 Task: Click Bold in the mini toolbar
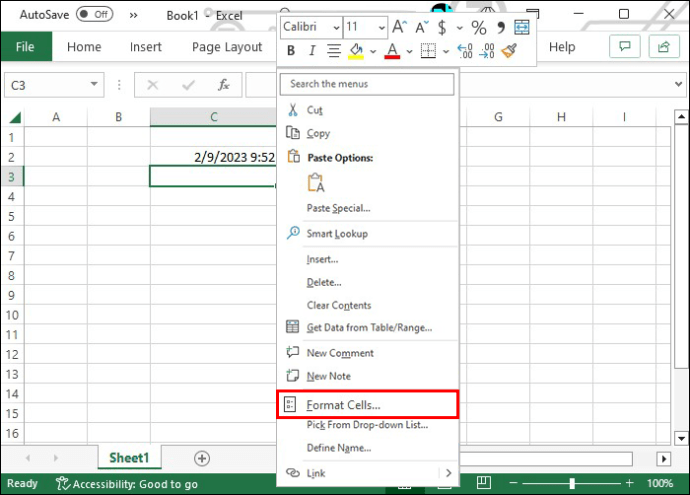(291, 50)
